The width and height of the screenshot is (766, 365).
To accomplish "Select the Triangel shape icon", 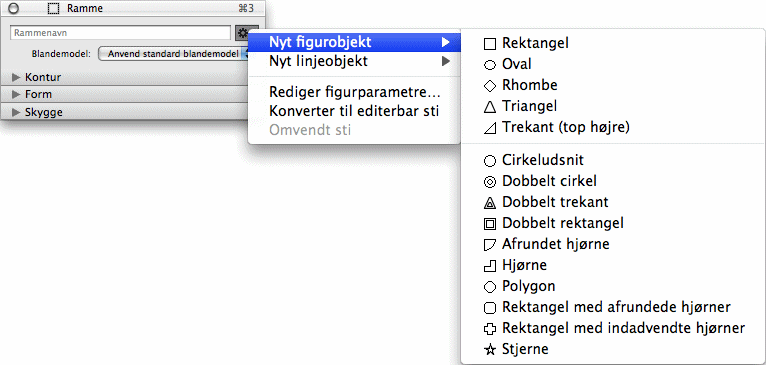I will 489,107.
